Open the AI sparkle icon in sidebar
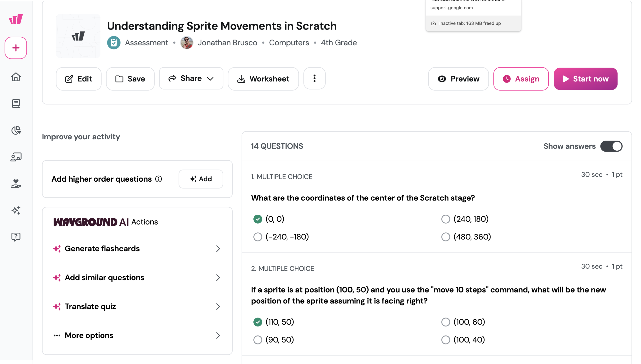The width and height of the screenshot is (641, 364). point(16,210)
